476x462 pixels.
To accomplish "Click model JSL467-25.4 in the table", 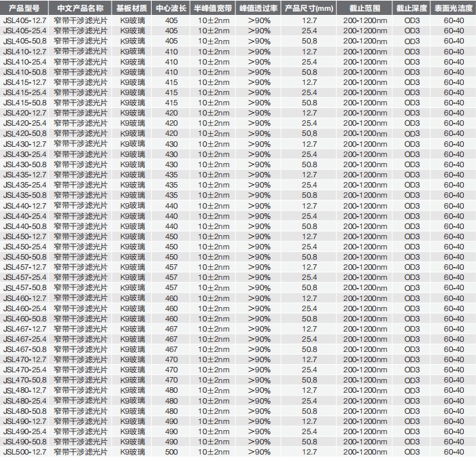I will (x=24, y=339).
